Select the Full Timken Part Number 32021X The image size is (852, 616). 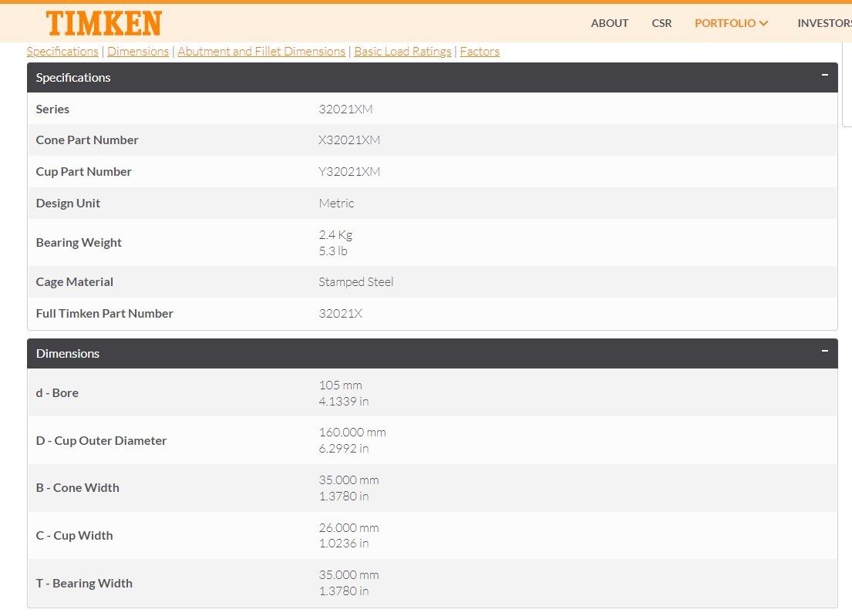coord(341,314)
